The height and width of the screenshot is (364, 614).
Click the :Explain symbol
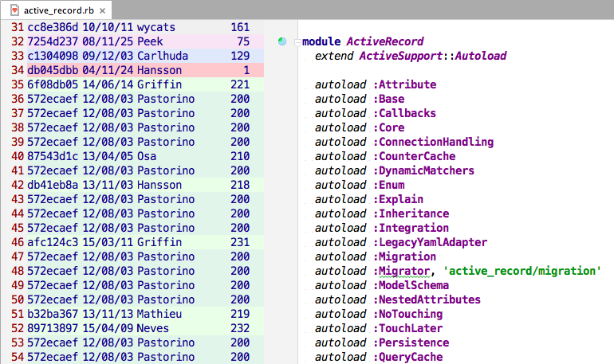(x=398, y=199)
